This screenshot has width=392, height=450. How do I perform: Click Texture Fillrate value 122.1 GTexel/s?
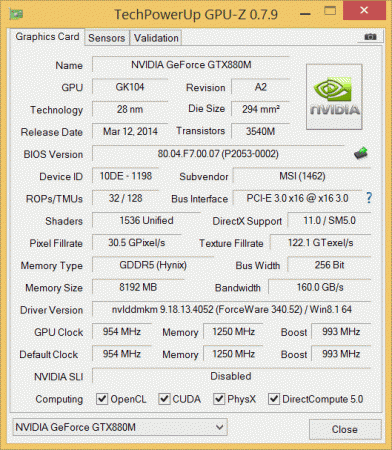[x=320, y=243]
